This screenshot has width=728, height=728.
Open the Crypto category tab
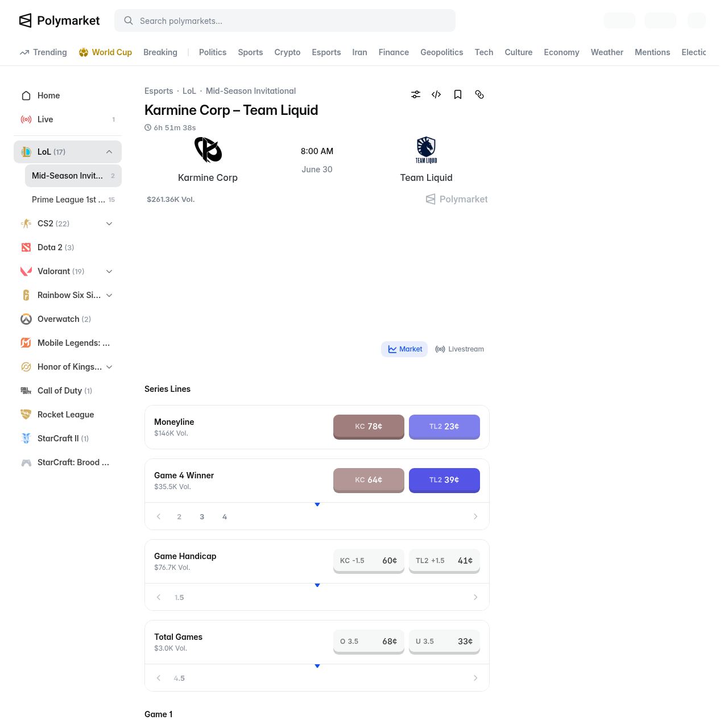tap(287, 52)
